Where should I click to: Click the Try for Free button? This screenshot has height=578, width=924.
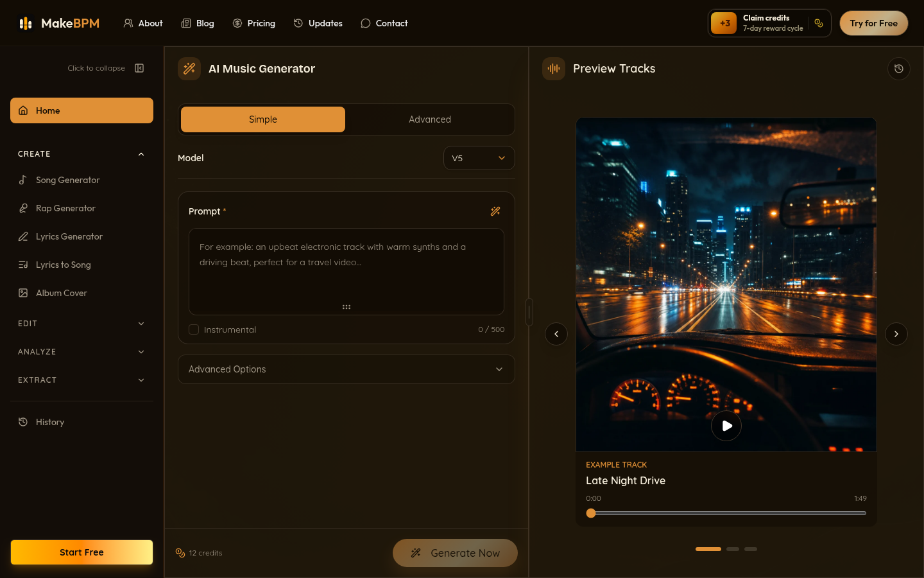point(874,23)
